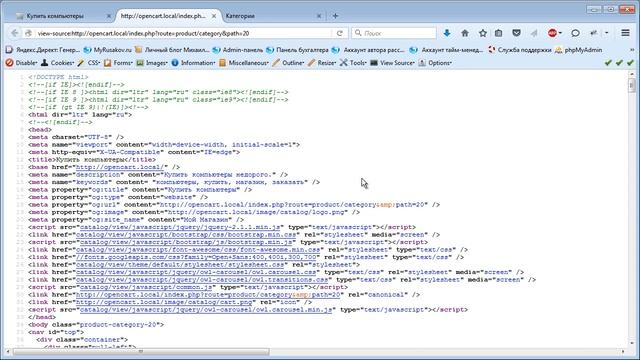The width and height of the screenshot is (640, 360).
Task: Open the 'Аккаунт автора расс...' bookmark
Action: (x=369, y=50)
